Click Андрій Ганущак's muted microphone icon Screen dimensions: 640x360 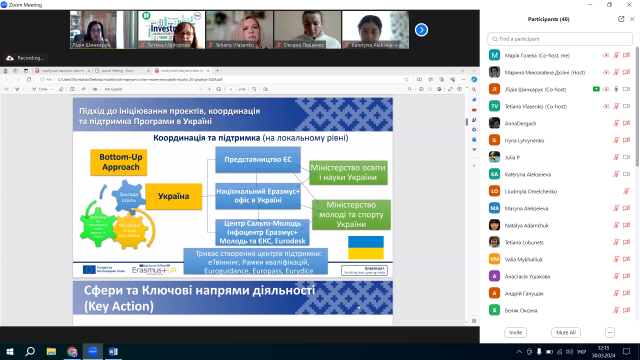[616, 293]
